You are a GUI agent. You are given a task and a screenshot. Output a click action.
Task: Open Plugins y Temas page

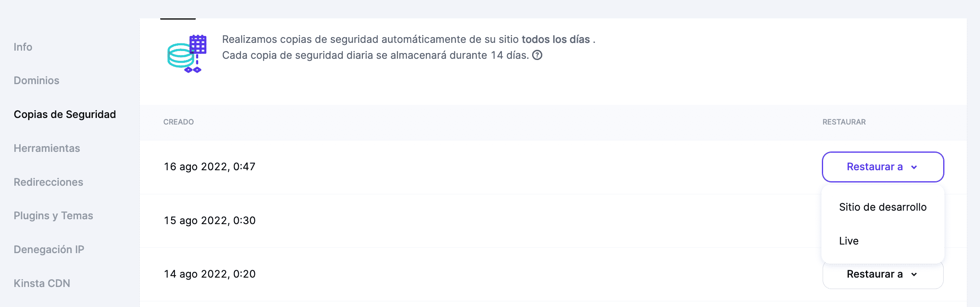pos(53,216)
